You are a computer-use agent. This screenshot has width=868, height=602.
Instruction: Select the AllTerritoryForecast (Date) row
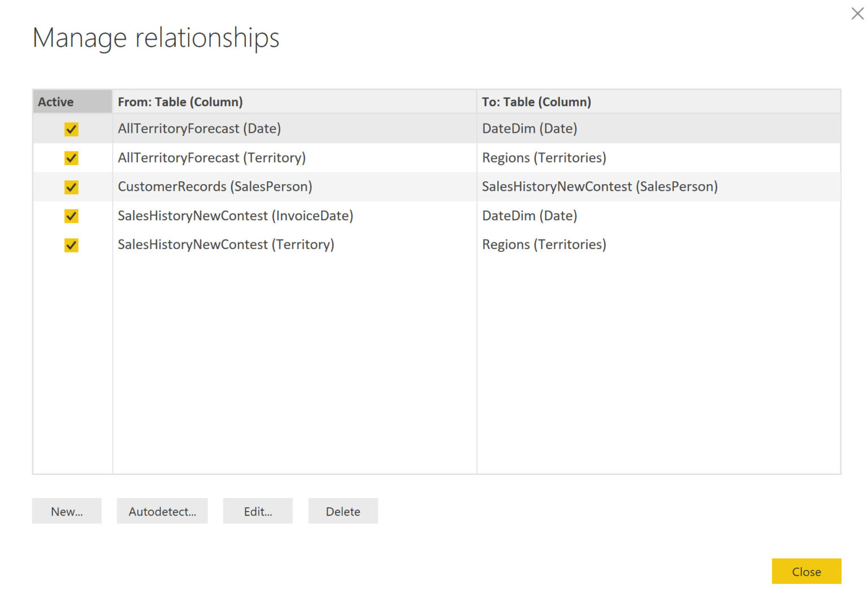[x=199, y=129]
